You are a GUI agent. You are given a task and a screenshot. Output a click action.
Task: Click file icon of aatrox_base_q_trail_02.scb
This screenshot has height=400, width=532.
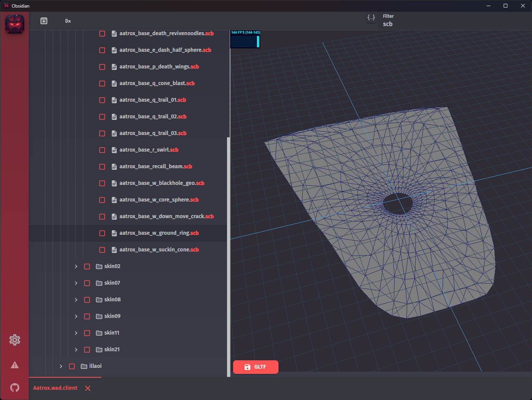(114, 117)
